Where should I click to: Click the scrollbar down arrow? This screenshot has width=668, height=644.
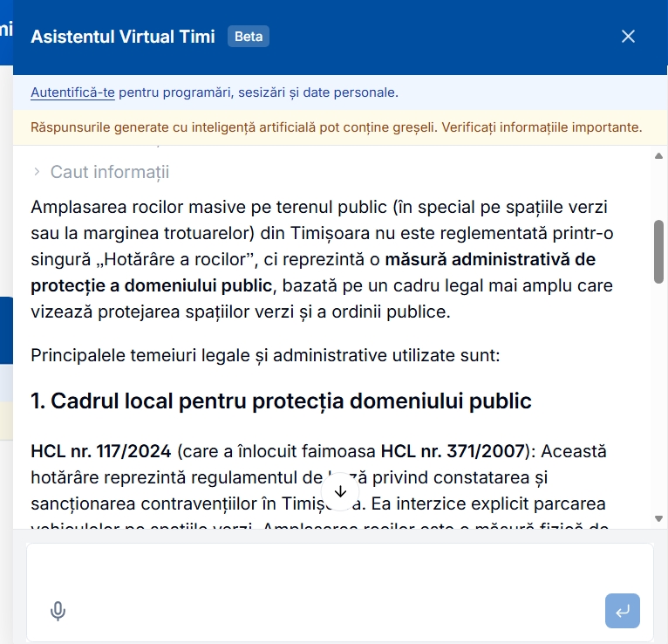pyautogui.click(x=659, y=518)
